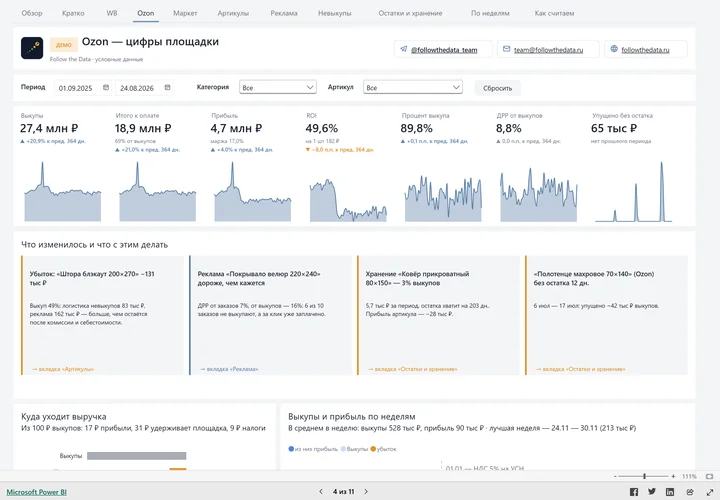Adjust the zoom slider
The image size is (720, 500).
(644, 477)
